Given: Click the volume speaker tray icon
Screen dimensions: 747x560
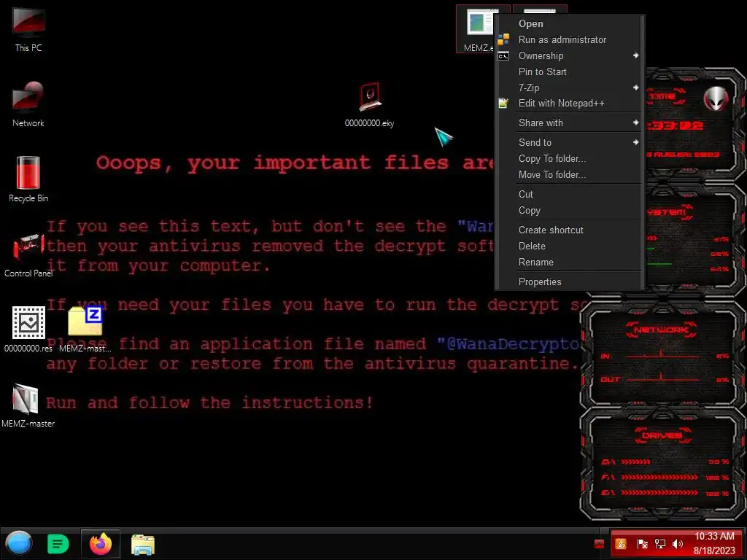Looking at the screenshot, I should [677, 543].
